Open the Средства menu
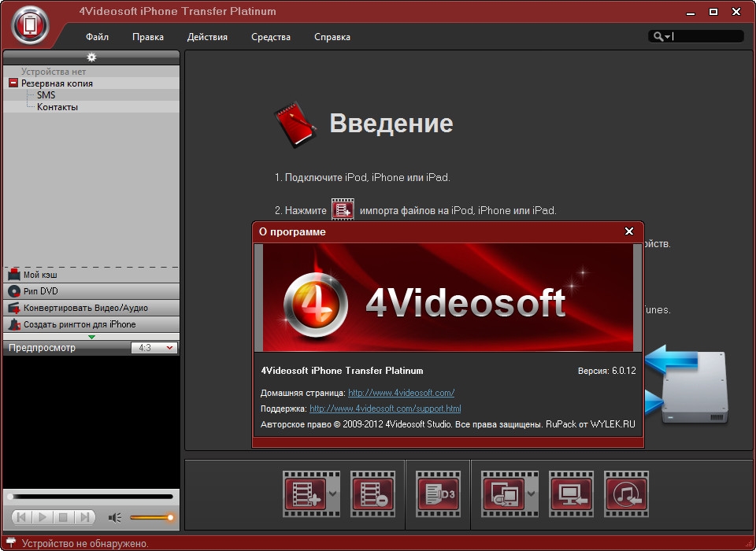 [x=271, y=37]
